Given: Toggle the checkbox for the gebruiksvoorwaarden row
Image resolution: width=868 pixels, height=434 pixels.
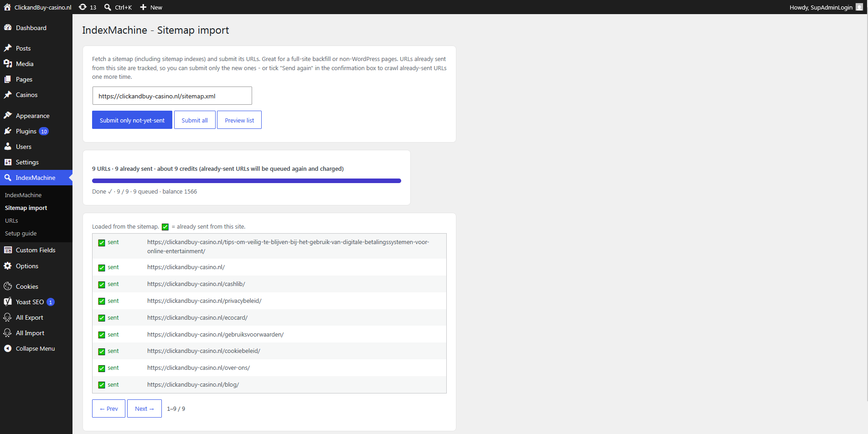Looking at the screenshot, I should pos(102,335).
